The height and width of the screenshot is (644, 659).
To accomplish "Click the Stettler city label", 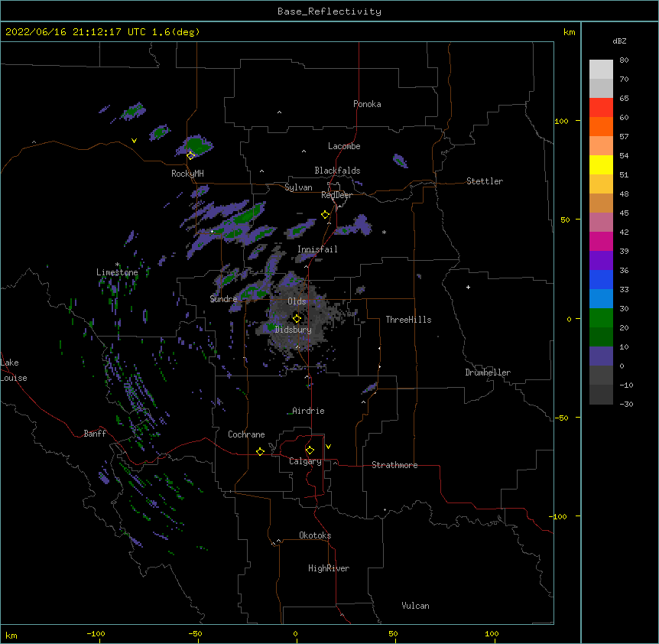I will (485, 181).
